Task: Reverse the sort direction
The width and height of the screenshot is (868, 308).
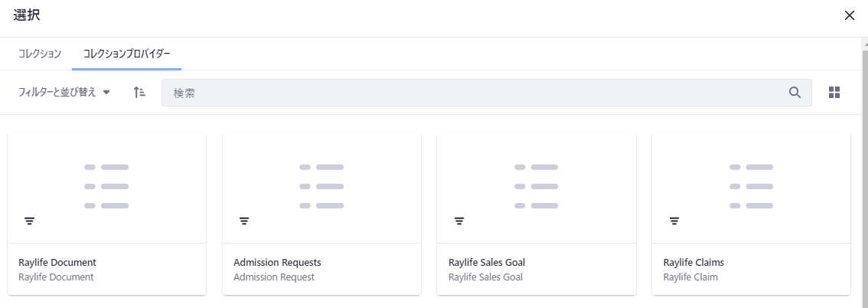Action: [139, 93]
